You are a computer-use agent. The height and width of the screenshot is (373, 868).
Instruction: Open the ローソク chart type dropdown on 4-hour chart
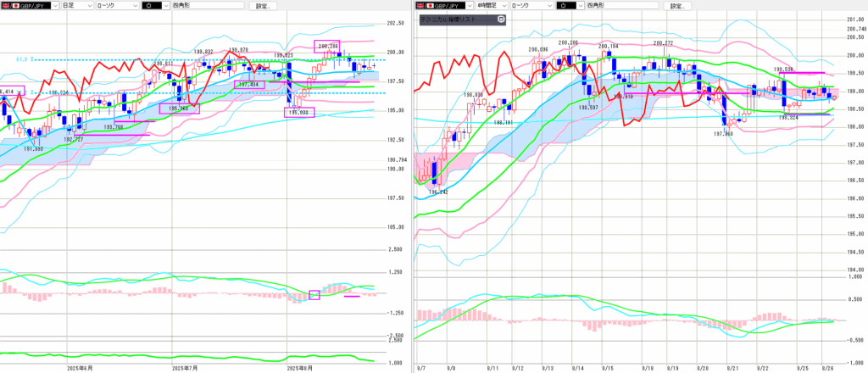coord(550,6)
